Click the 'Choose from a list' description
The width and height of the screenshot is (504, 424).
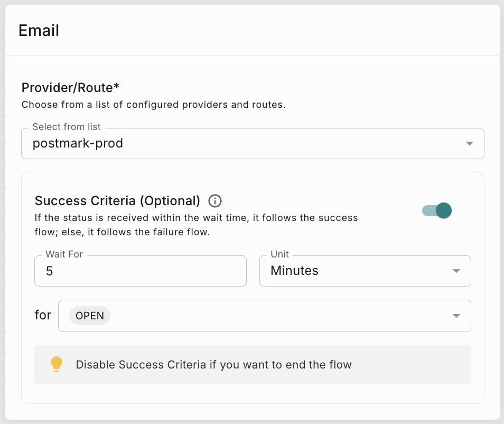point(153,105)
